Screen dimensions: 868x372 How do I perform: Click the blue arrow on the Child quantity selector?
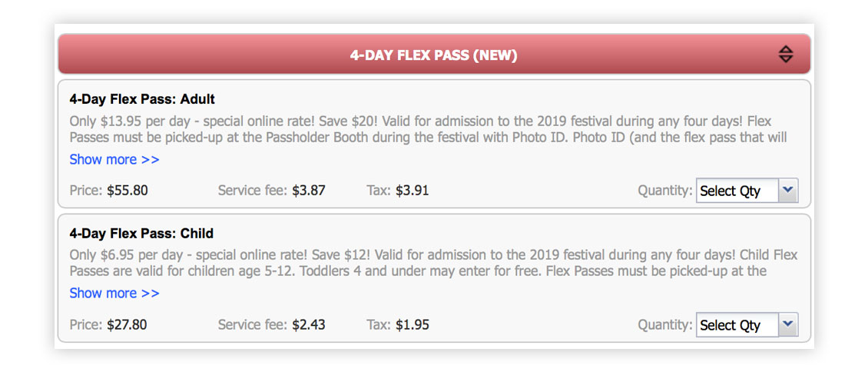click(788, 325)
